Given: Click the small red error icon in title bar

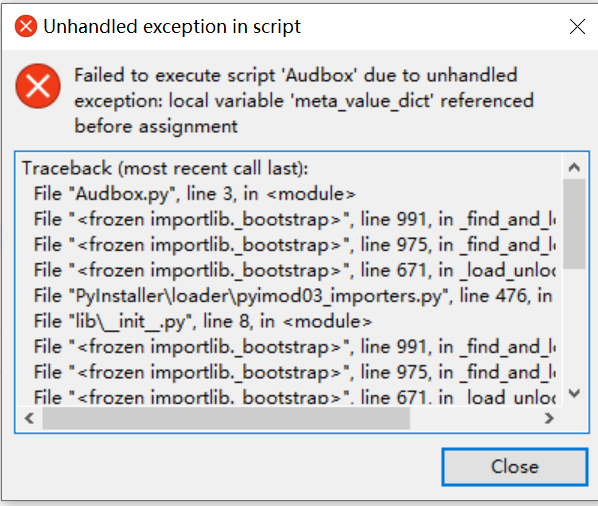Looking at the screenshot, I should pos(26,26).
